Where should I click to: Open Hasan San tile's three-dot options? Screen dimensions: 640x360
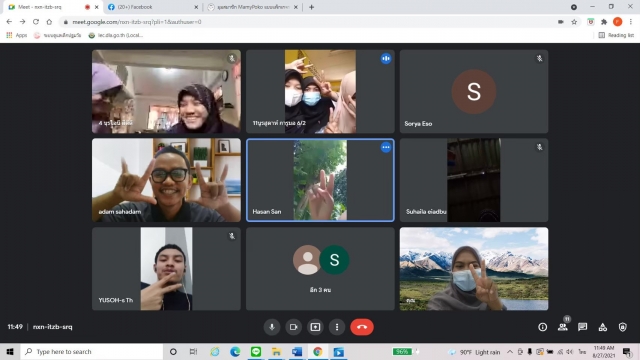tap(386, 147)
